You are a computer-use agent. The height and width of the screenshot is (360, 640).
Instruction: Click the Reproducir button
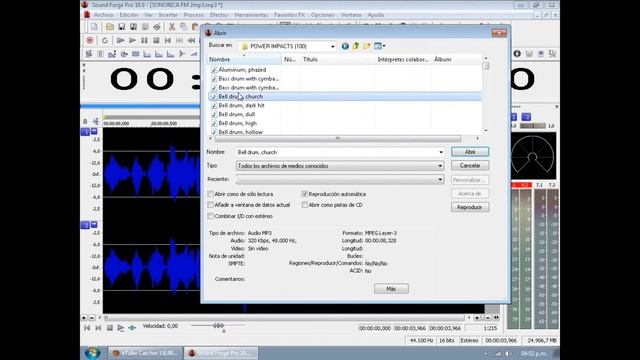coord(470,207)
